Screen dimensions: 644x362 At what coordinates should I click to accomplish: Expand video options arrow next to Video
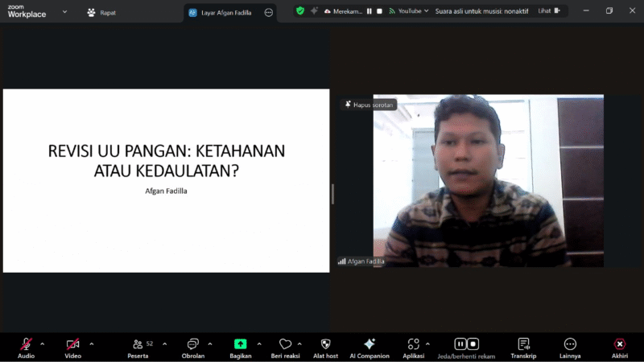click(x=91, y=343)
